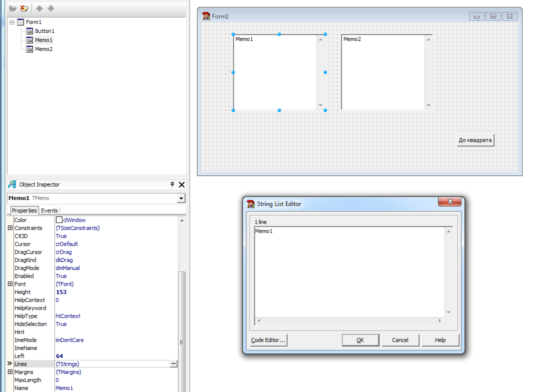This screenshot has width=536, height=392.
Task: Move selected component up with the arrow icon
Action: (39, 8)
